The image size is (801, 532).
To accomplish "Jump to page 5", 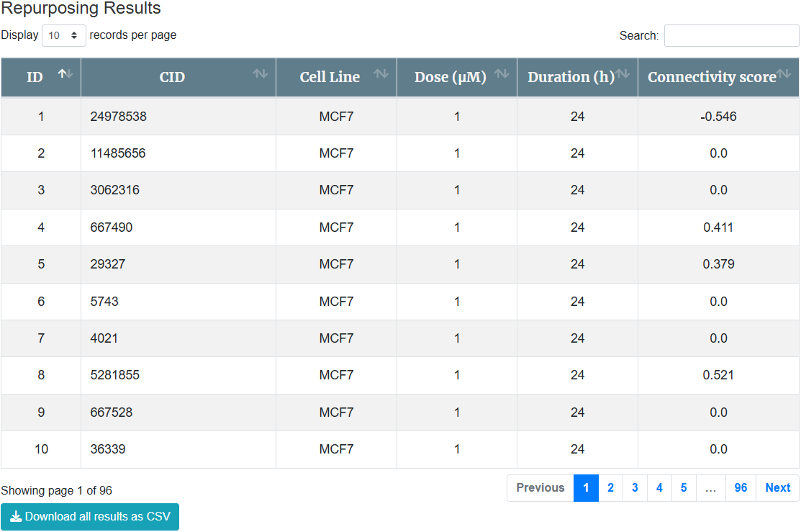I will pos(684,488).
